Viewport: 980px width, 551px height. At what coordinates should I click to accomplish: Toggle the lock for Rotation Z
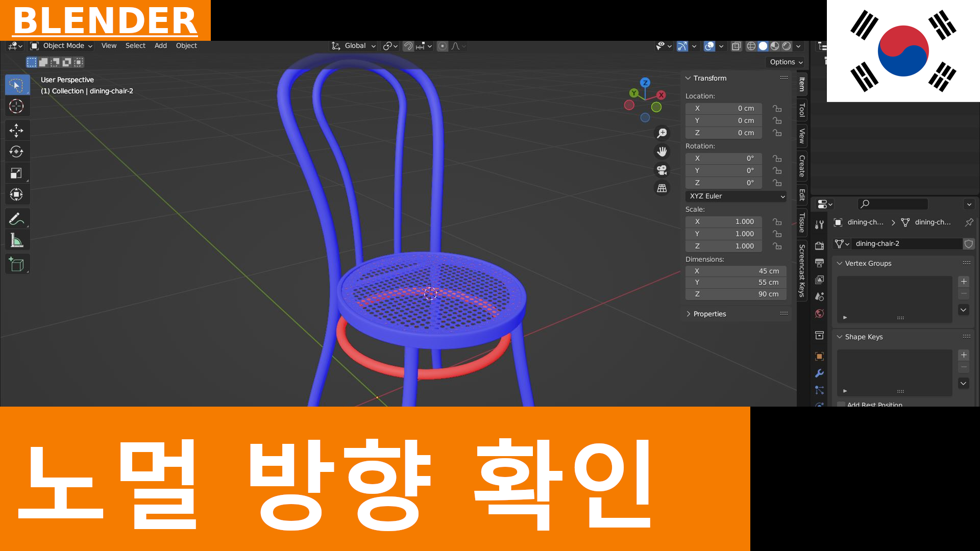(x=777, y=183)
